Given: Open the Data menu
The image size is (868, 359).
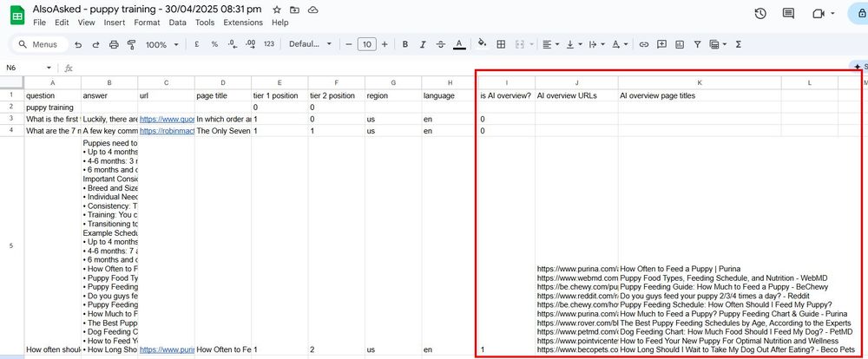Looking at the screenshot, I should pos(178,23).
